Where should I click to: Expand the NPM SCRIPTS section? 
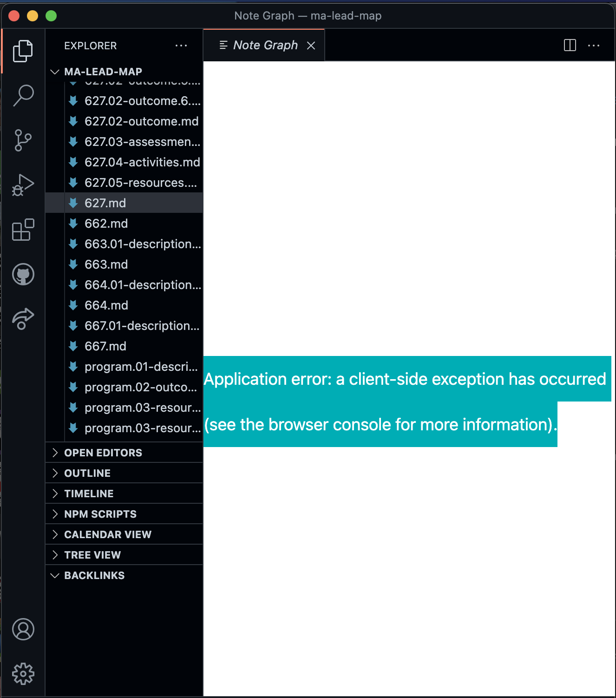(x=100, y=514)
